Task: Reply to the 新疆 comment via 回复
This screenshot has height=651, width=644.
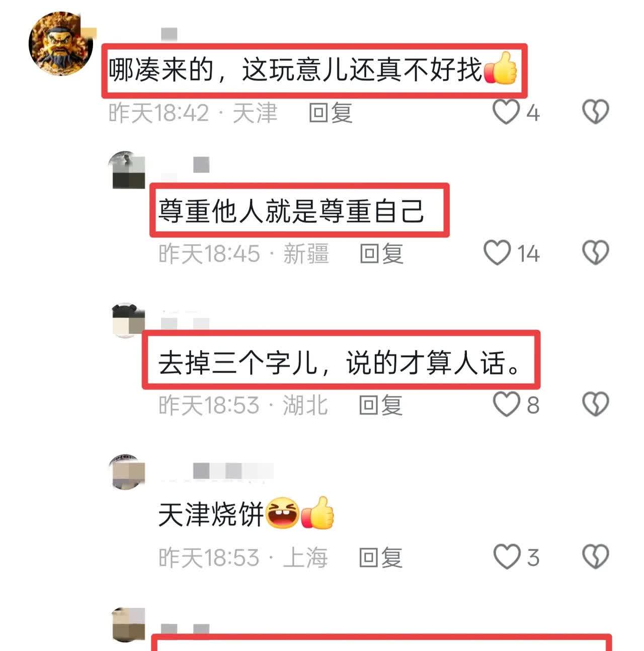Action: click(x=381, y=253)
